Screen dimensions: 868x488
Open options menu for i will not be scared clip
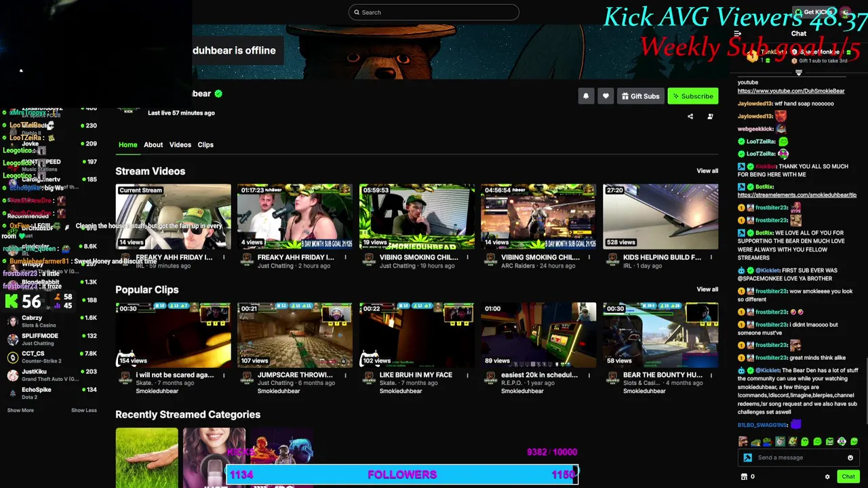(224, 375)
